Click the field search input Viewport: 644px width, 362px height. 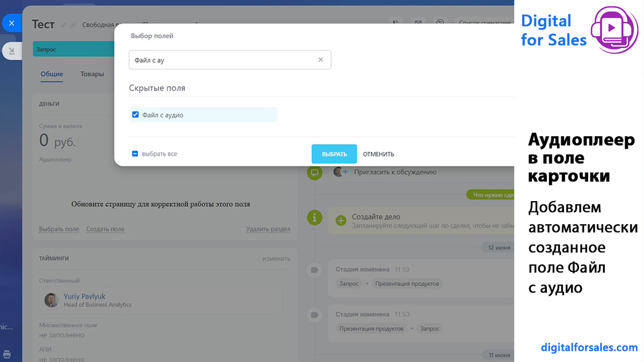230,60
